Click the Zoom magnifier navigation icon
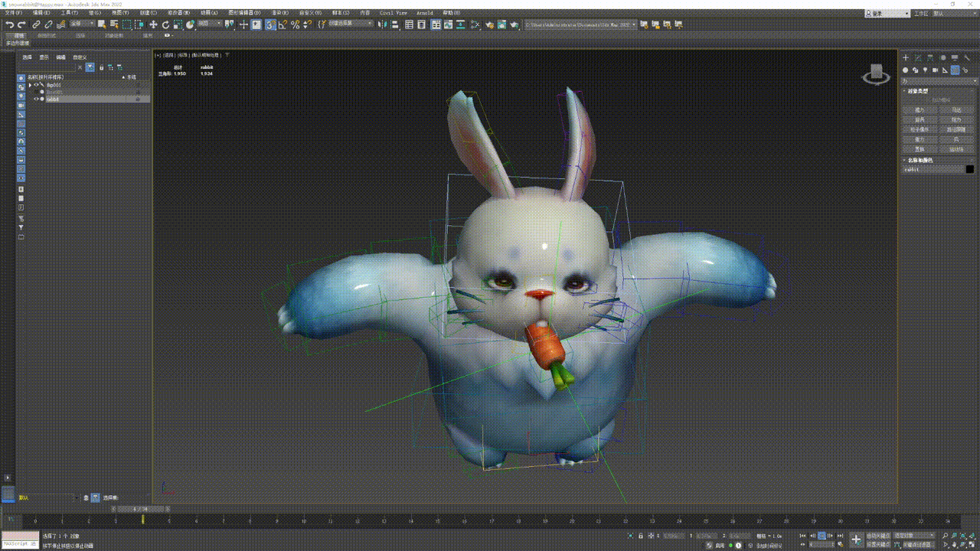This screenshot has width=980, height=551. coord(946,535)
